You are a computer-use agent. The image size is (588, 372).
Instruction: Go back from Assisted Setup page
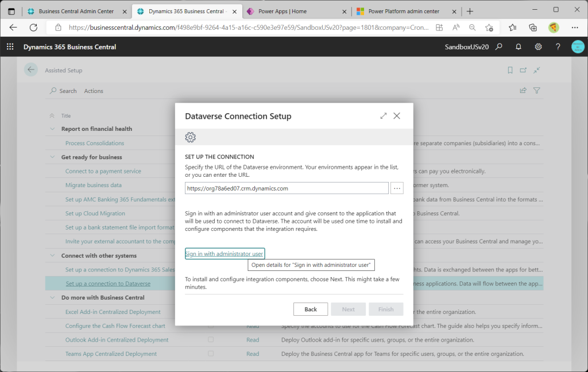(x=31, y=70)
